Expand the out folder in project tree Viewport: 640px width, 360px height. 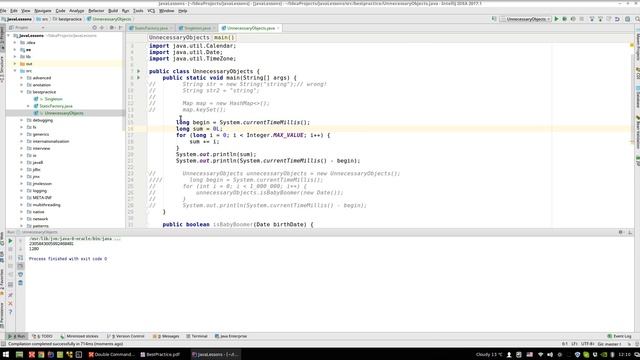(x=16, y=64)
